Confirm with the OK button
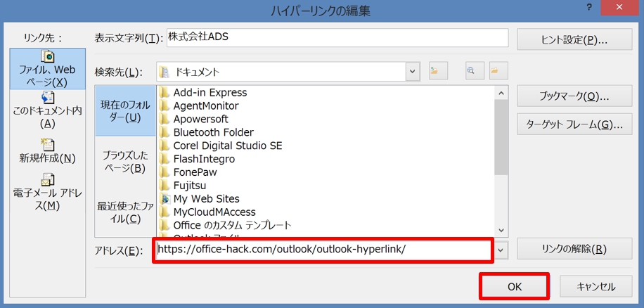 coord(514,286)
